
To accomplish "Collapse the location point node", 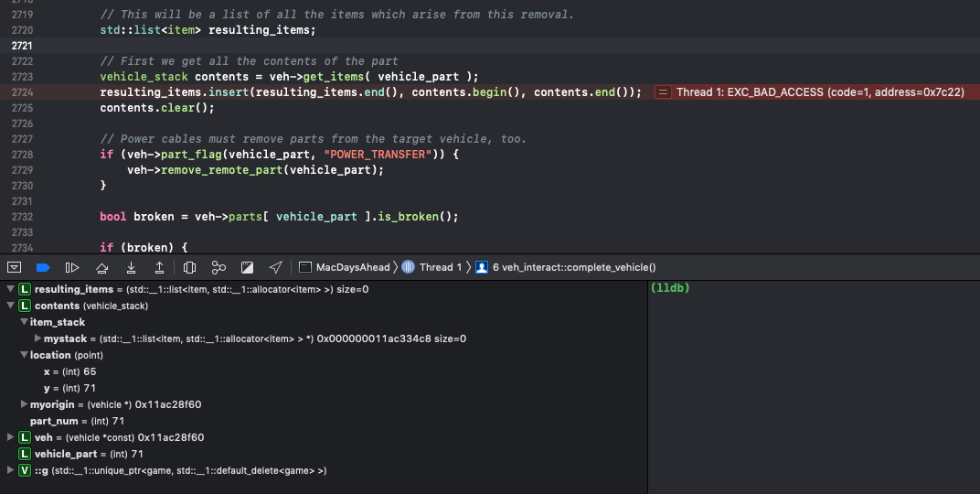I will [25, 355].
